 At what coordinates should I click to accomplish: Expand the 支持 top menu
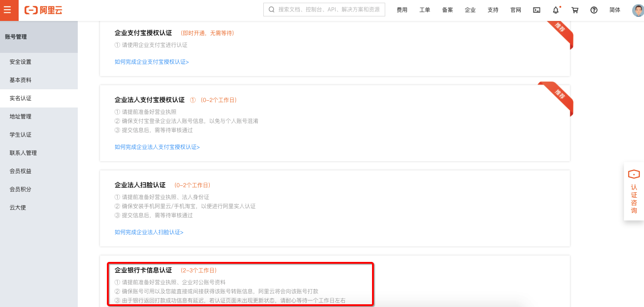[493, 10]
